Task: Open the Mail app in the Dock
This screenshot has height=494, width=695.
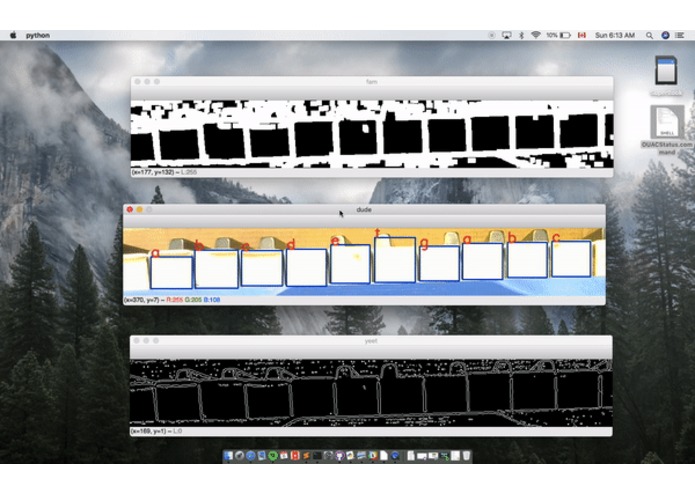Action: [262, 455]
